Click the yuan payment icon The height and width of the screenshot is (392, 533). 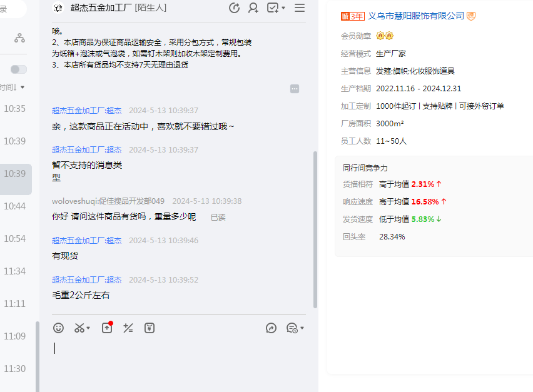pos(150,328)
